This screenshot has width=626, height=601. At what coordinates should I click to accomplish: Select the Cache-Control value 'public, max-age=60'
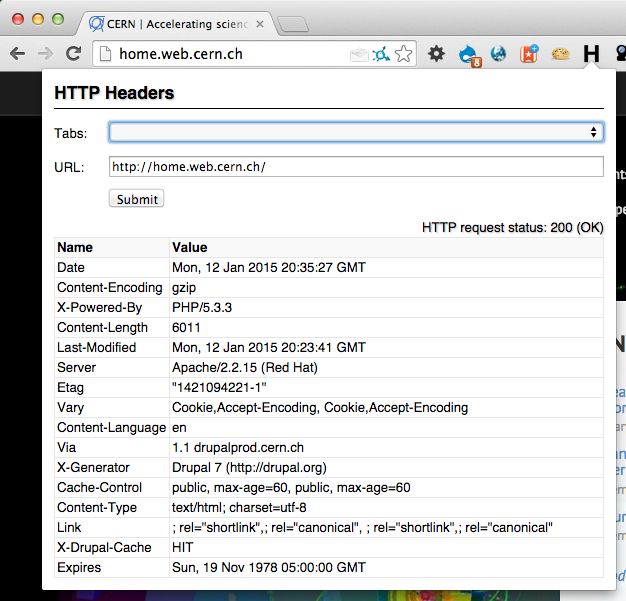291,488
